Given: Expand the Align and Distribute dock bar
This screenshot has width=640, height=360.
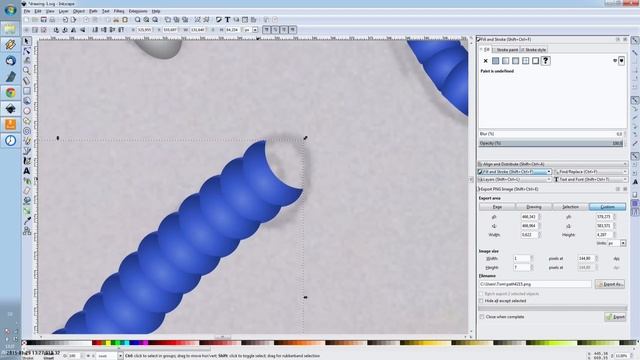Looking at the screenshot, I should pos(552,164).
